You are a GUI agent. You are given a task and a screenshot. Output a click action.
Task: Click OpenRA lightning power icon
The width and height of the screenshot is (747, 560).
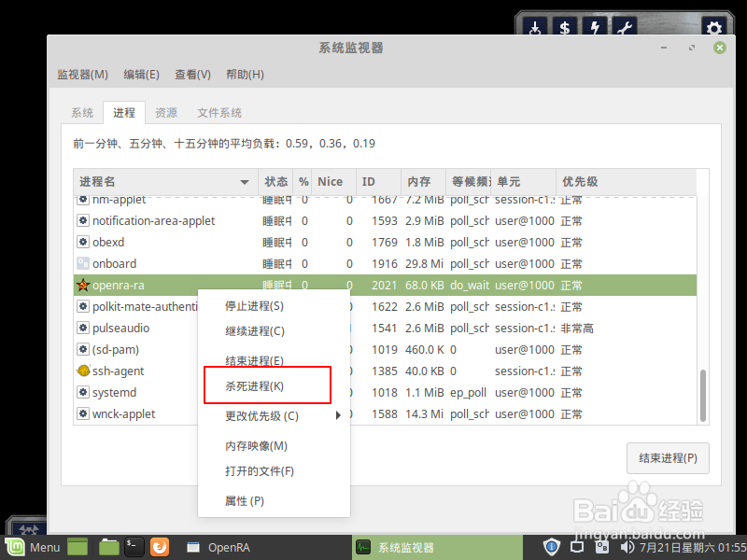click(595, 27)
